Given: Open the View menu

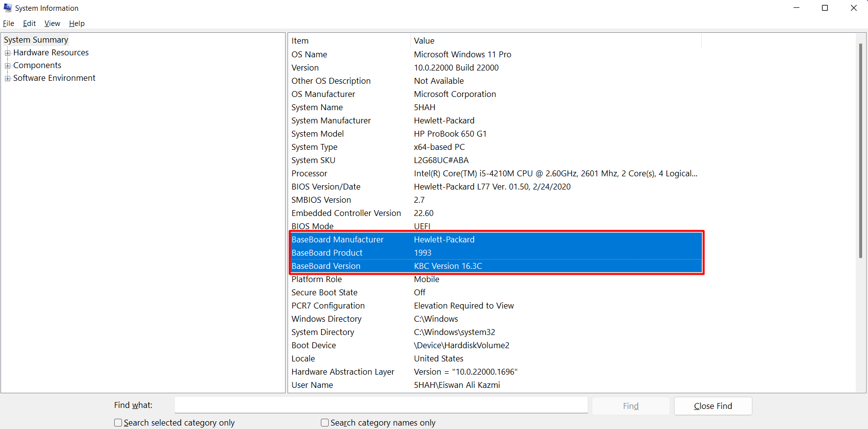Looking at the screenshot, I should point(52,24).
